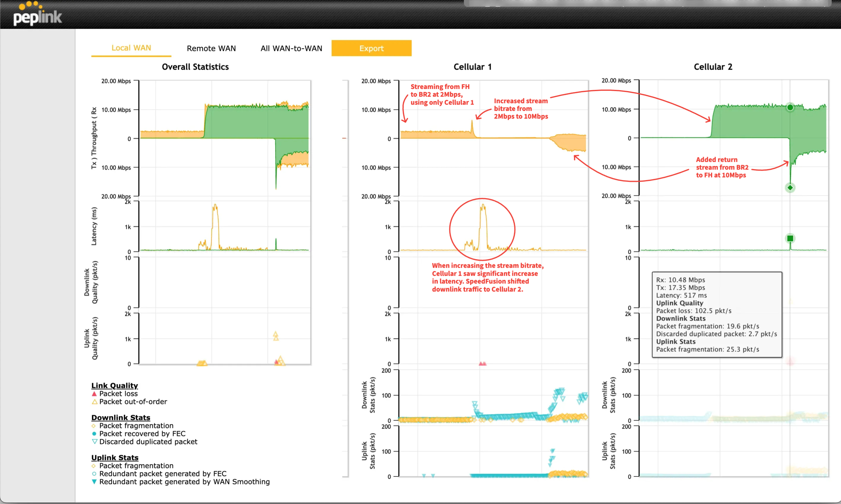Click the Discarded duplicated packet triangle icon

point(94,441)
